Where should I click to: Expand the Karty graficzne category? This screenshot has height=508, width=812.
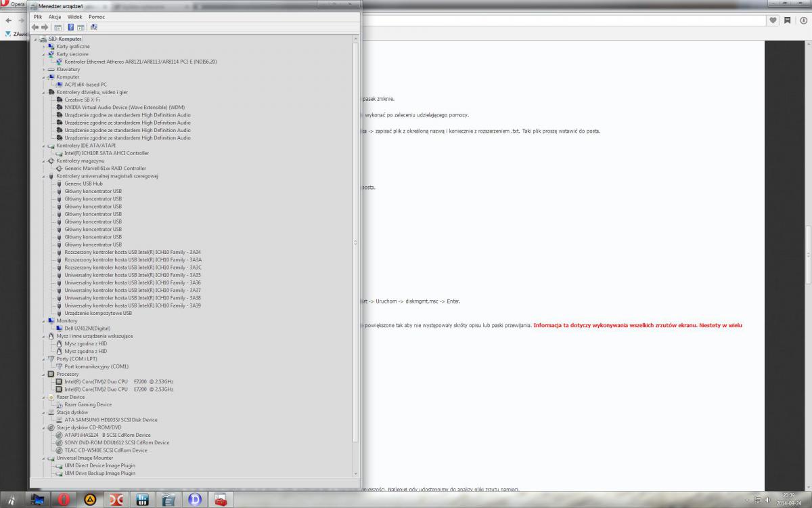(44, 46)
